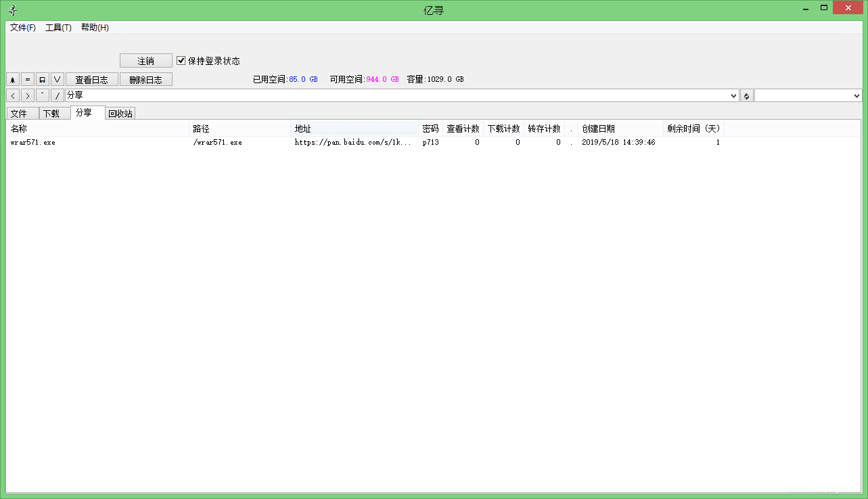Open the 工具(T) menu
This screenshot has width=868, height=499.
58,28
